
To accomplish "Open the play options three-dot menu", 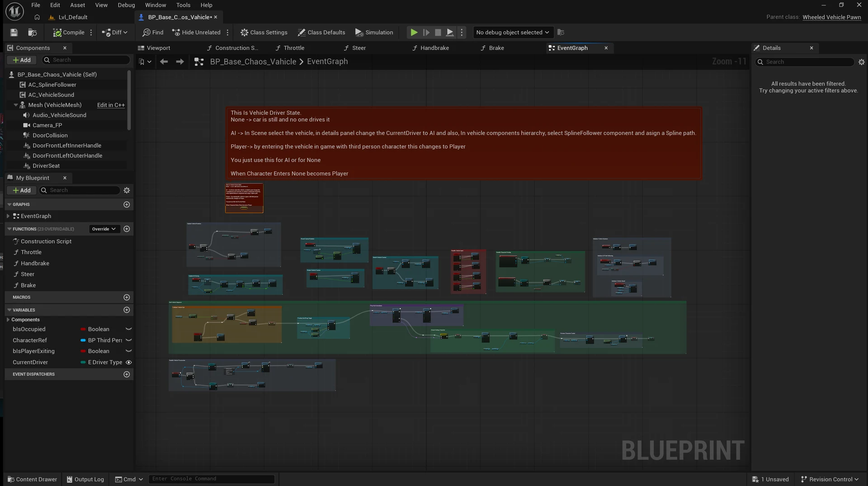I will click(462, 33).
